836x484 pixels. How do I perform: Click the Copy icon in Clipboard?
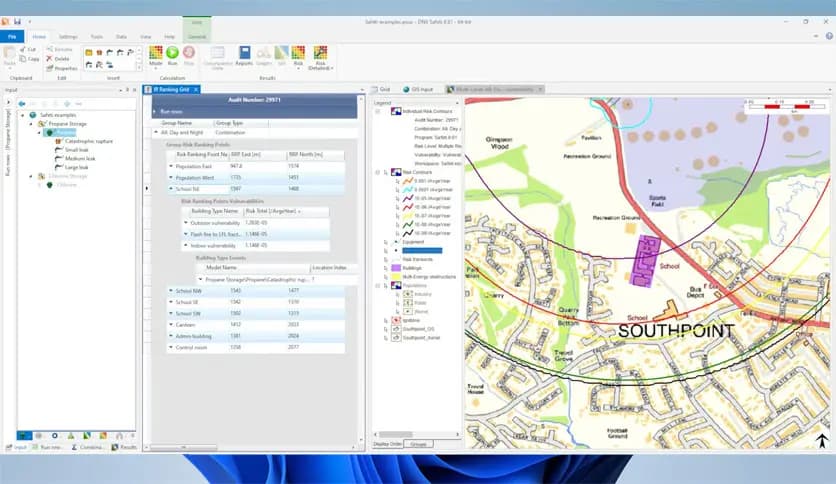[23, 59]
